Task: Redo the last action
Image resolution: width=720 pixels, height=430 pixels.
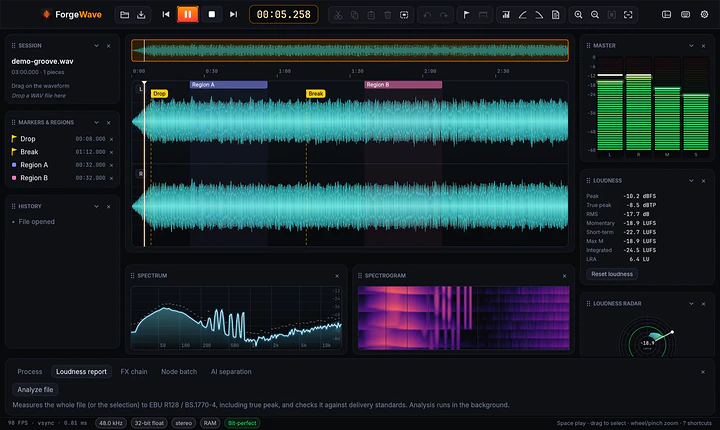Action: click(x=444, y=15)
